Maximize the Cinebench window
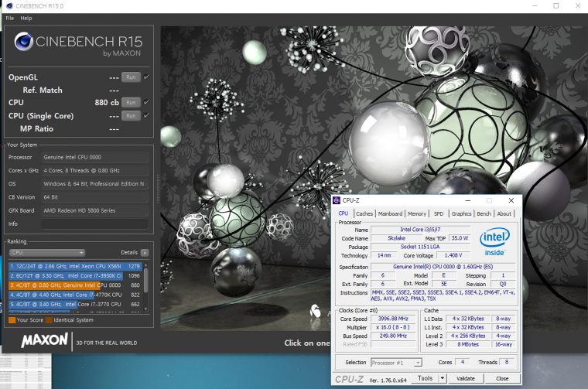Screen dimensions: 588x389 click(x=556, y=5)
